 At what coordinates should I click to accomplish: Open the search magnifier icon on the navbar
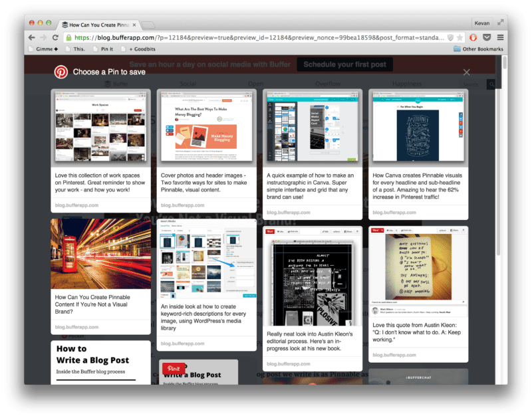click(491, 84)
